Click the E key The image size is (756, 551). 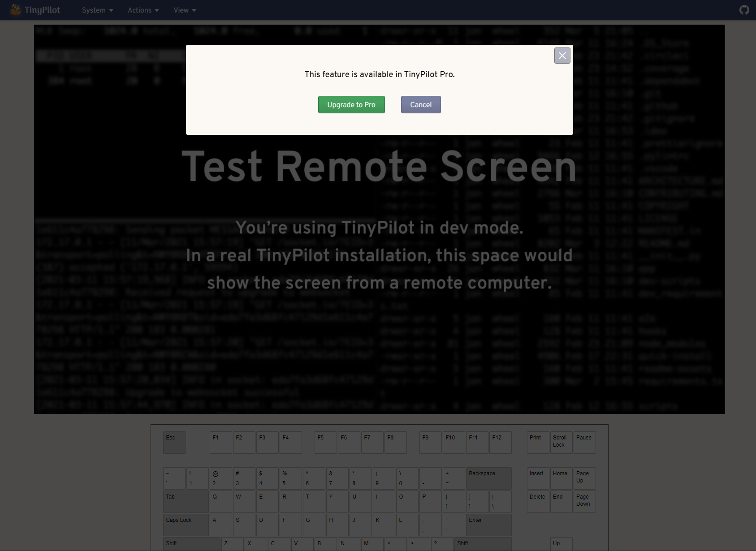[x=268, y=502]
